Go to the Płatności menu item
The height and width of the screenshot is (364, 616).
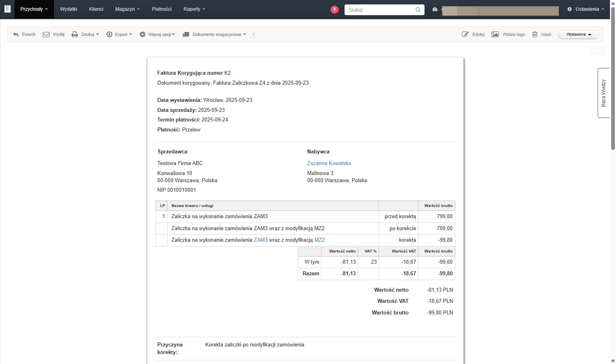[161, 9]
